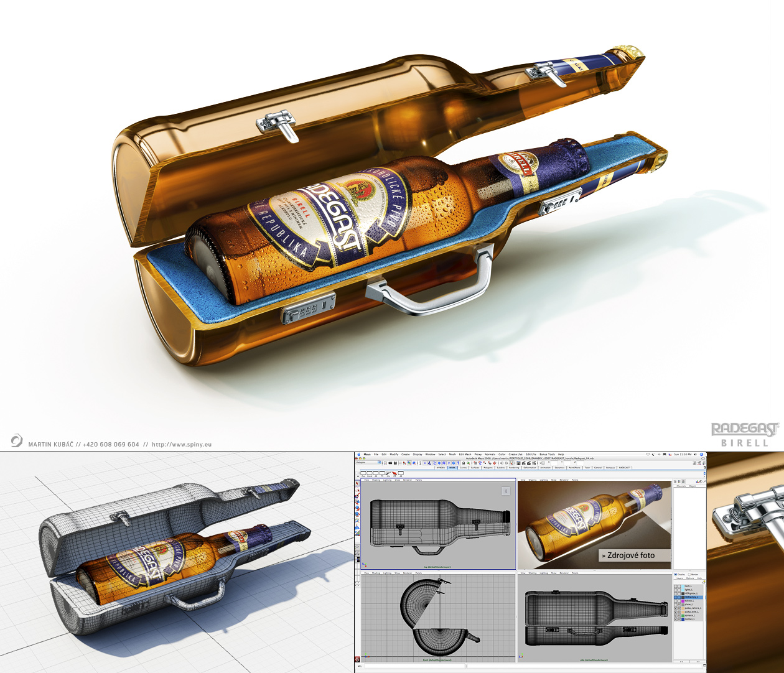Activate Snap to grids magnet icon
The width and height of the screenshot is (784, 673).
pyautogui.click(x=475, y=463)
